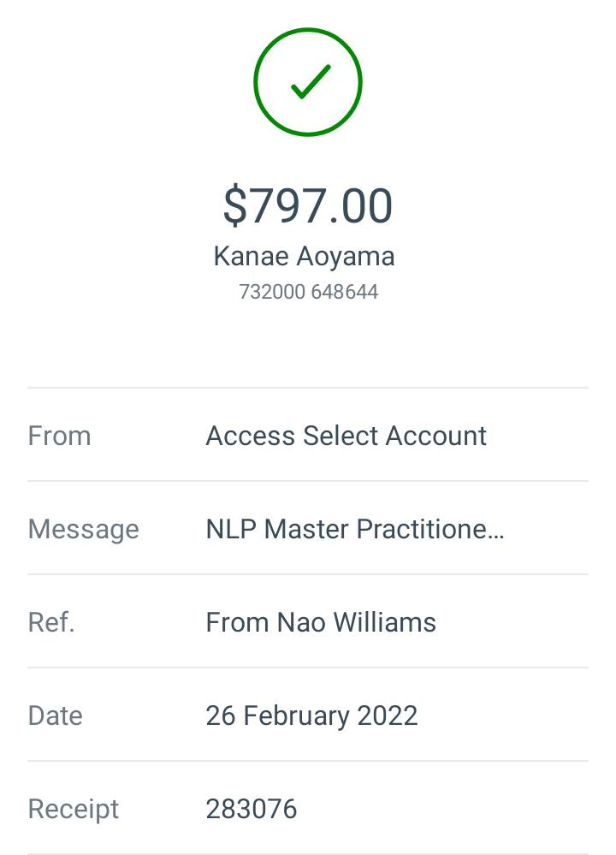This screenshot has height=855, width=616.
Task: Select reference From Nao Williams
Action: (x=321, y=622)
